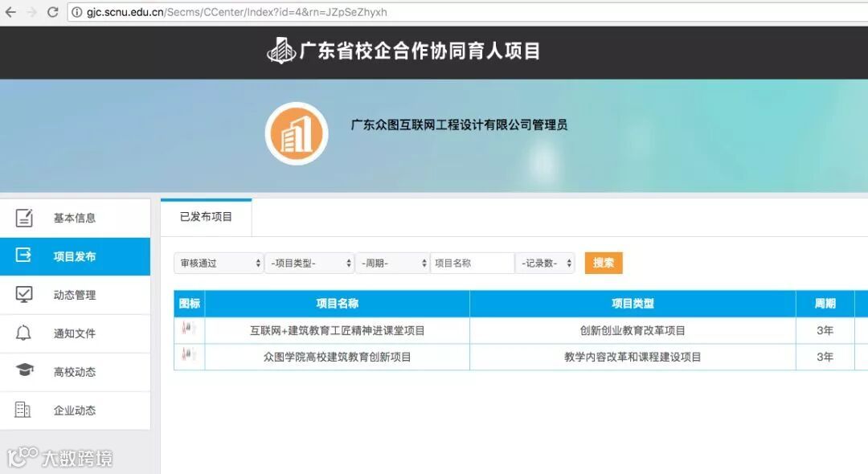Viewport: 868px width, 474px height.
Task: Click the building logo in the header
Action: pyautogui.click(x=281, y=51)
